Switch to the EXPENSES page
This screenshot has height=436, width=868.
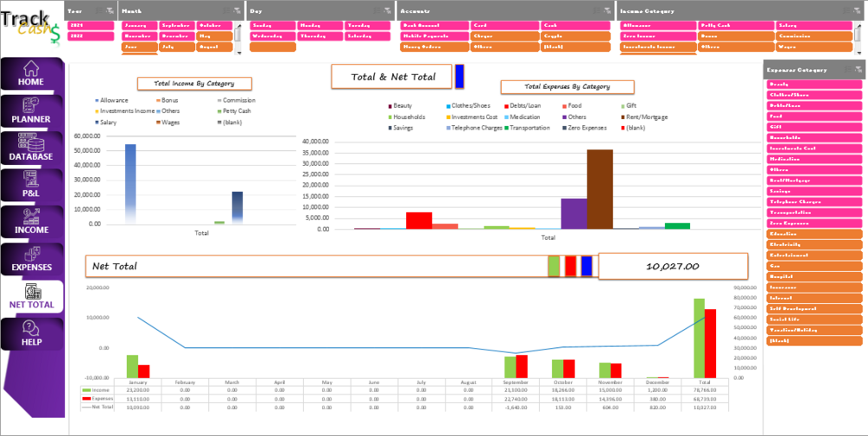point(32,259)
